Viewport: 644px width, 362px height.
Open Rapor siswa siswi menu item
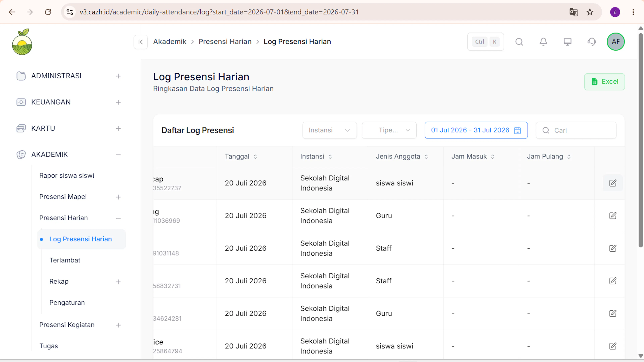67,175
